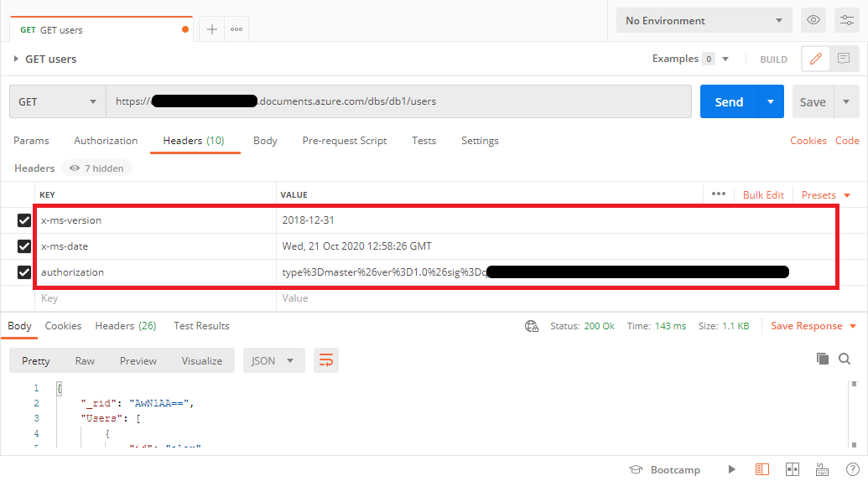Click Bulk Edit link

tap(763, 194)
